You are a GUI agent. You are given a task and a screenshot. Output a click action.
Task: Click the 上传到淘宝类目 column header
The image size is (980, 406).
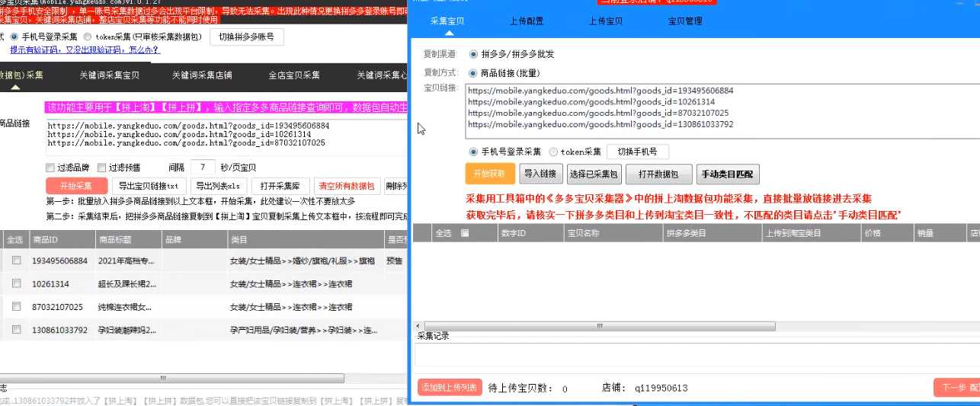pos(811,233)
